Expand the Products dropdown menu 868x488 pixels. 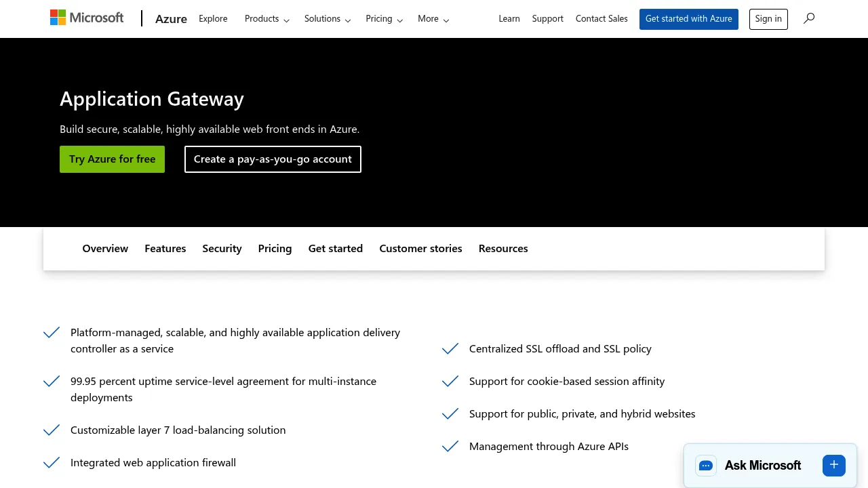click(x=267, y=19)
